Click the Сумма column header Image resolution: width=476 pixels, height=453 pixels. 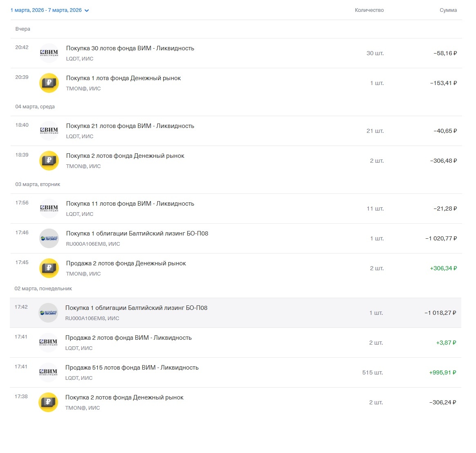point(448,10)
